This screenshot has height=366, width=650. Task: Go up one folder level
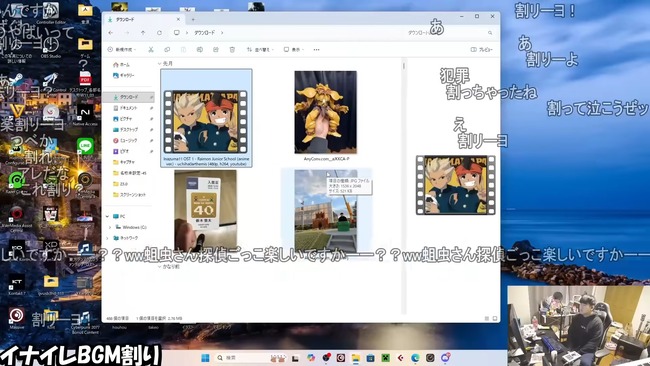coord(143,32)
